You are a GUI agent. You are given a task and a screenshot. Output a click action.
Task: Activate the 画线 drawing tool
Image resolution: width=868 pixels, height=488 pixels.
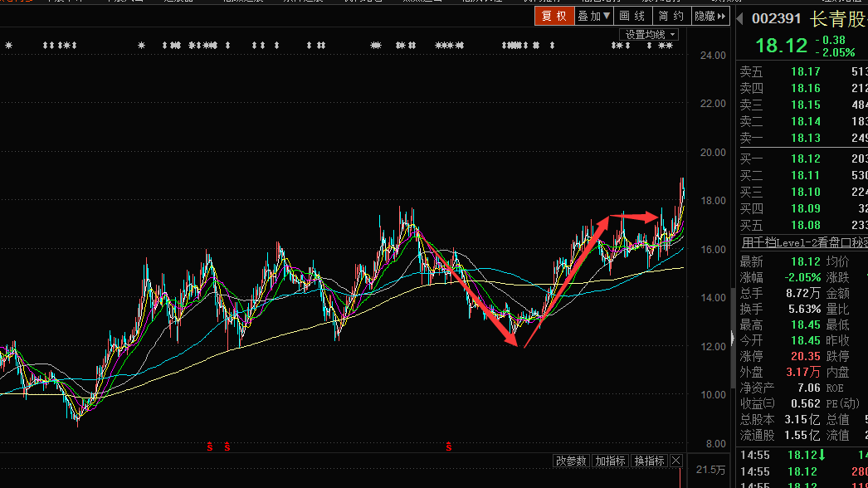click(632, 16)
